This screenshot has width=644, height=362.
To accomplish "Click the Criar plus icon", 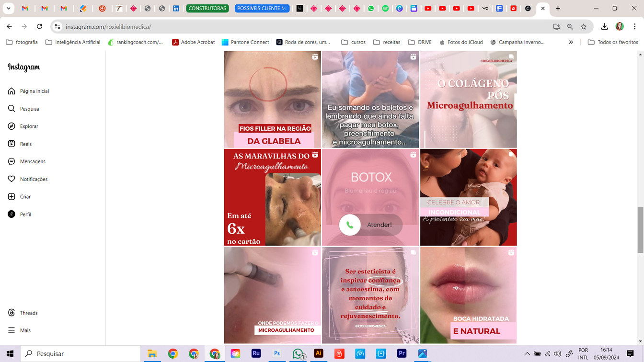I will point(12,197).
